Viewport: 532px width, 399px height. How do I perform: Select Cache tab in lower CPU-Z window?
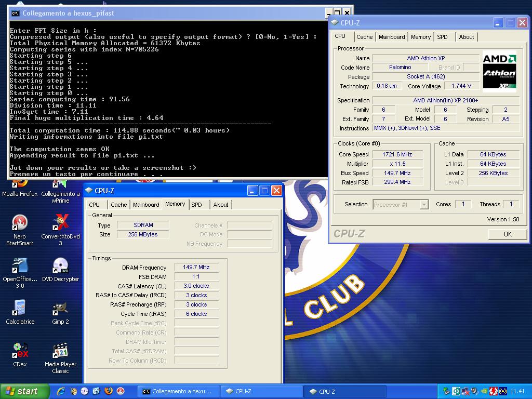point(119,205)
